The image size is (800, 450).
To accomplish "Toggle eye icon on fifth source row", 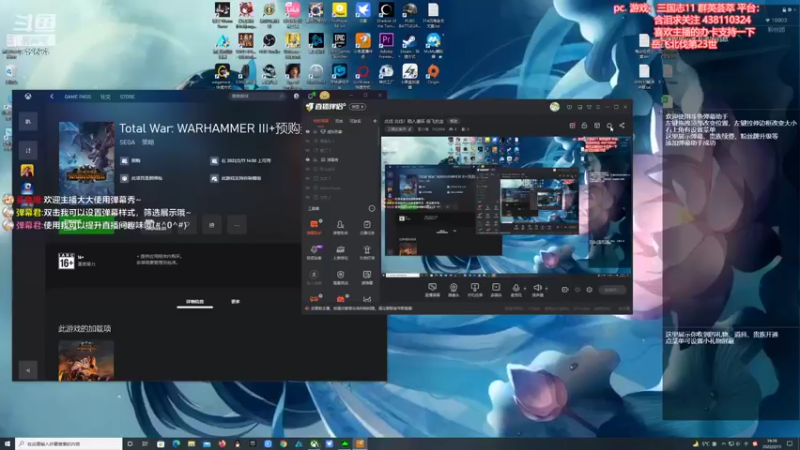I will (x=308, y=169).
